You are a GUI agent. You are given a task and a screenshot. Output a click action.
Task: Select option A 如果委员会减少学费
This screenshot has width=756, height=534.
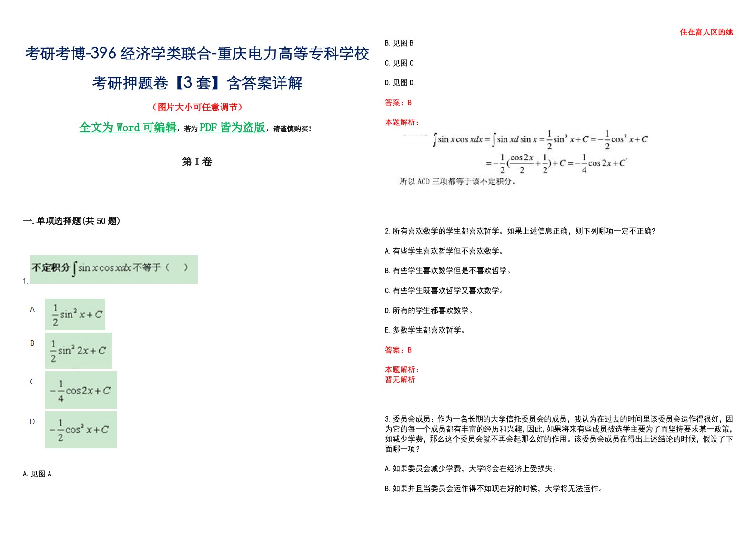click(471, 469)
